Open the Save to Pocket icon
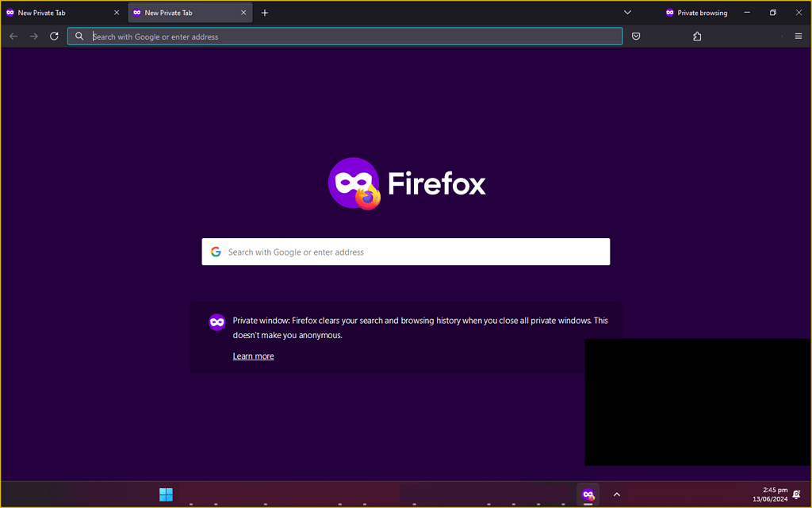 pyautogui.click(x=636, y=36)
